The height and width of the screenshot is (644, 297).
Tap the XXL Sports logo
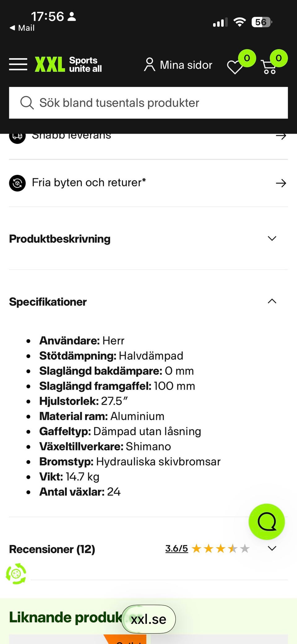click(x=68, y=64)
